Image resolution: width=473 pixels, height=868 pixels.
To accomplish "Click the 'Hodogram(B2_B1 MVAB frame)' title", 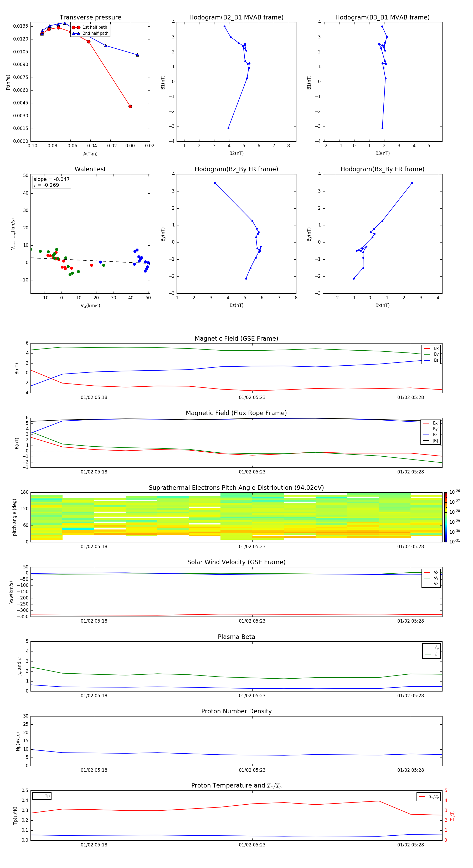I will coord(236,18).
